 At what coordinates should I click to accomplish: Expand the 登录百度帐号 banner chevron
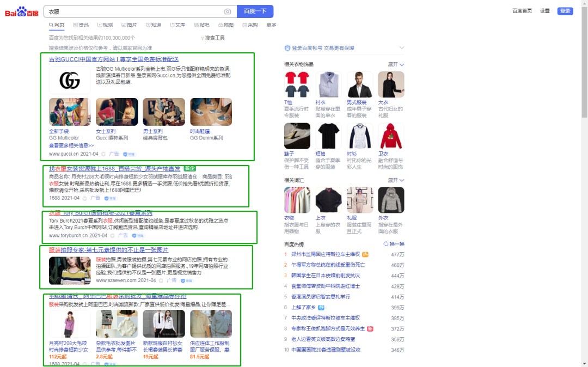[x=402, y=48]
